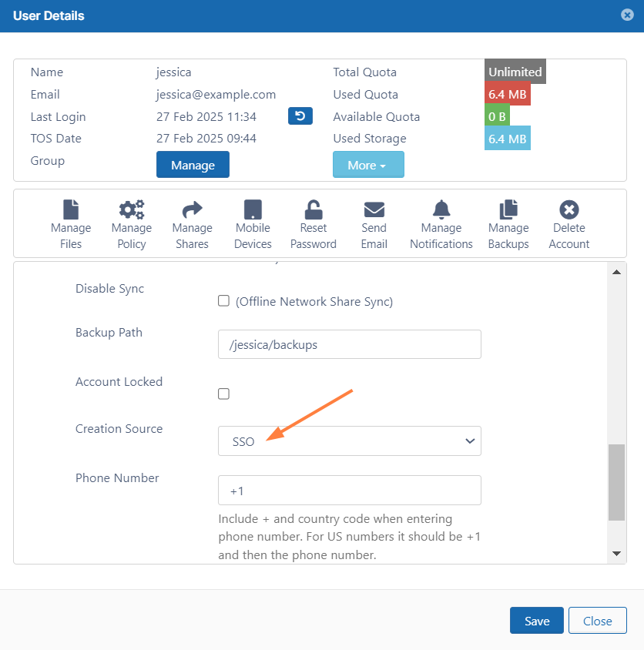Open the More dropdown button
The image size is (644, 650).
(368, 165)
